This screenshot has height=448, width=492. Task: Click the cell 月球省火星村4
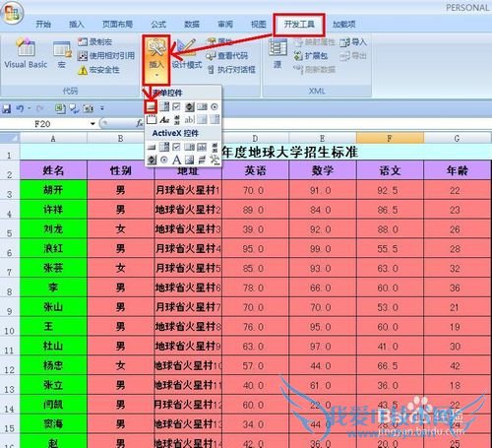[x=188, y=248]
